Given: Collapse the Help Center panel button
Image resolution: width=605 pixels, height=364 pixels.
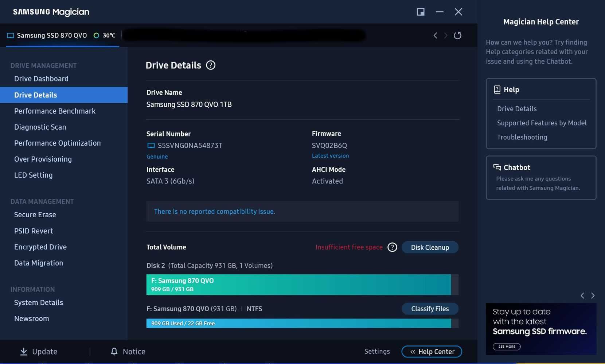Looking at the screenshot, I should pos(432,352).
